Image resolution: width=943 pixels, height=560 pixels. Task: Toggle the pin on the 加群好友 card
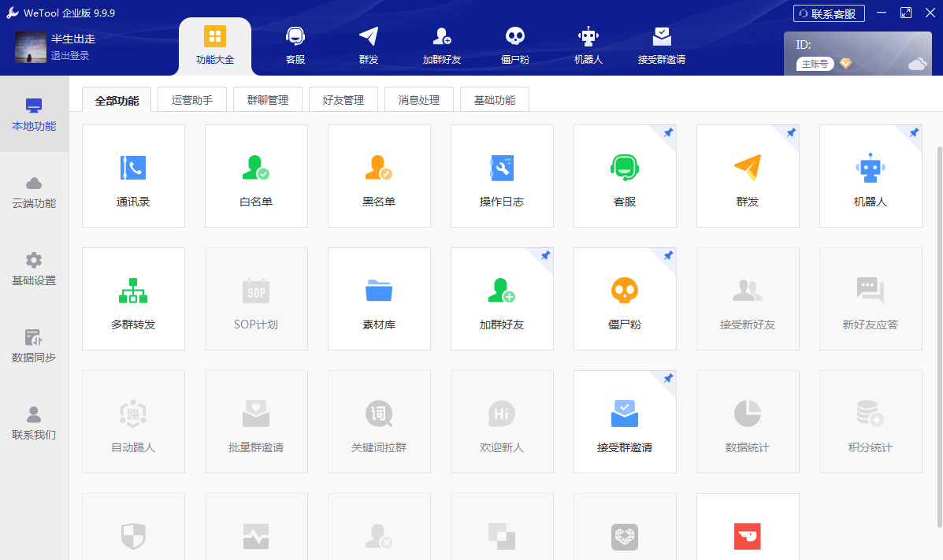546,257
